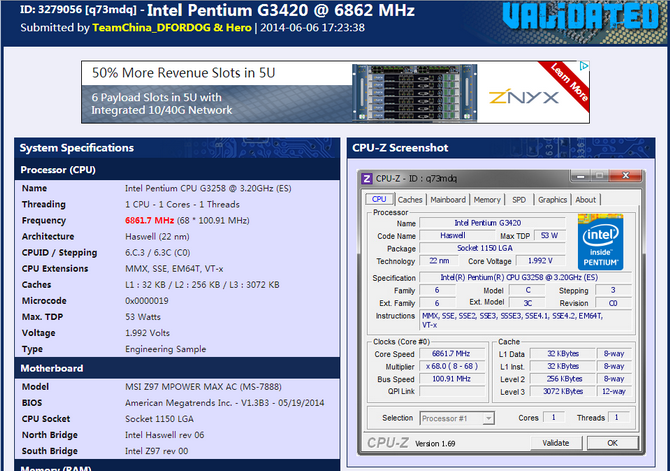Select the SPD tab

pos(519,199)
